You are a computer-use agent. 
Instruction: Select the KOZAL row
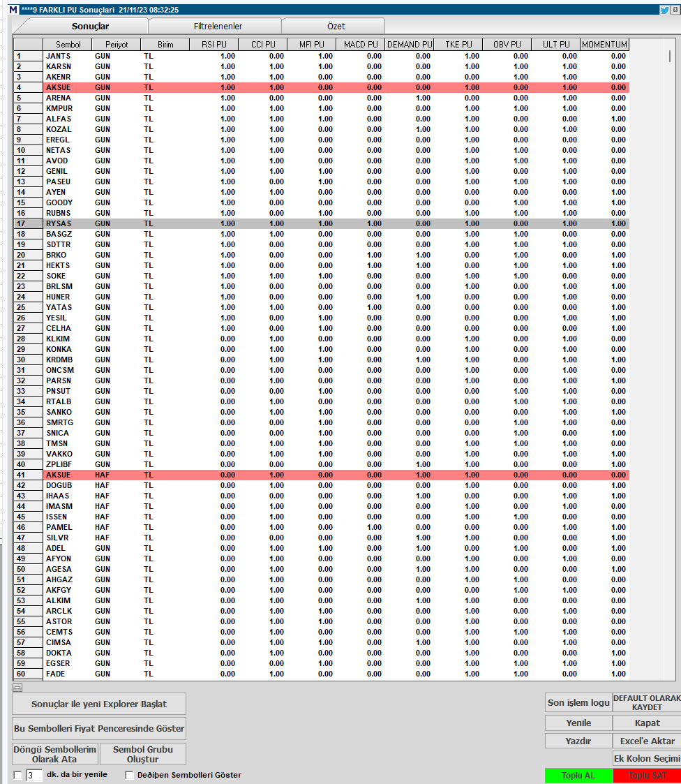pos(321,129)
